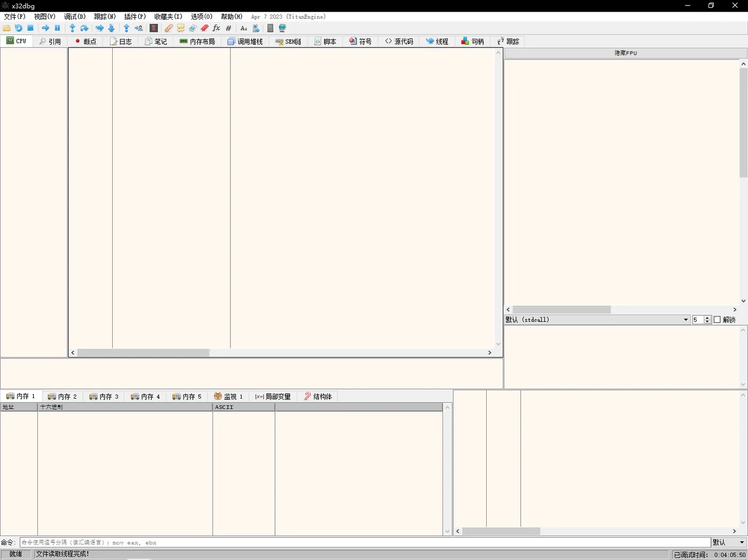Screen dimensions: 748x560
Task: Switch to the CPU tab
Action: tap(17, 41)
